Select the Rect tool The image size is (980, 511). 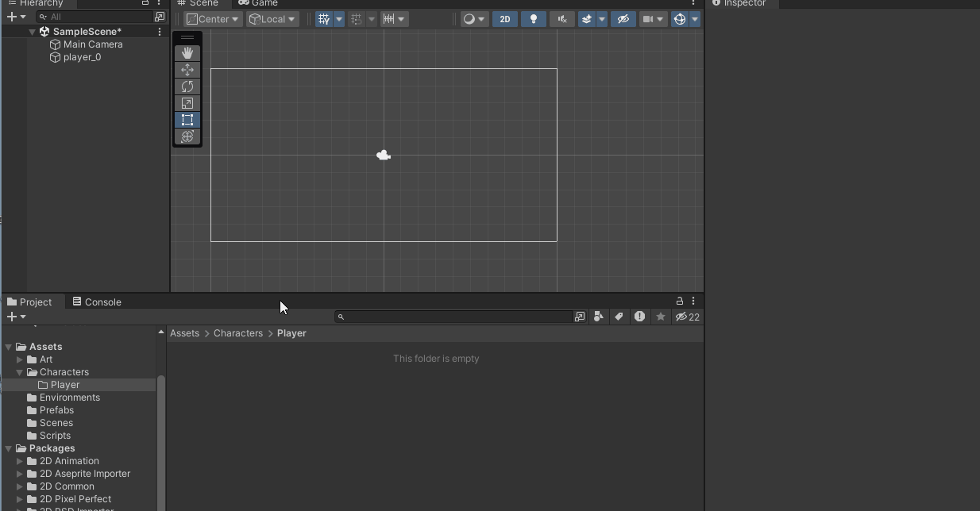[x=187, y=120]
